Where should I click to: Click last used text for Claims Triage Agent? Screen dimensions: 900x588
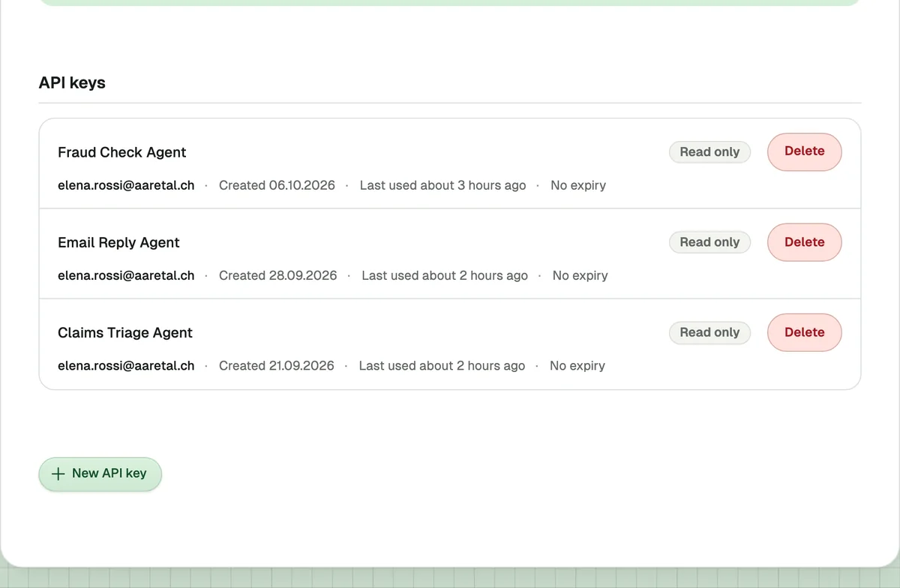442,365
